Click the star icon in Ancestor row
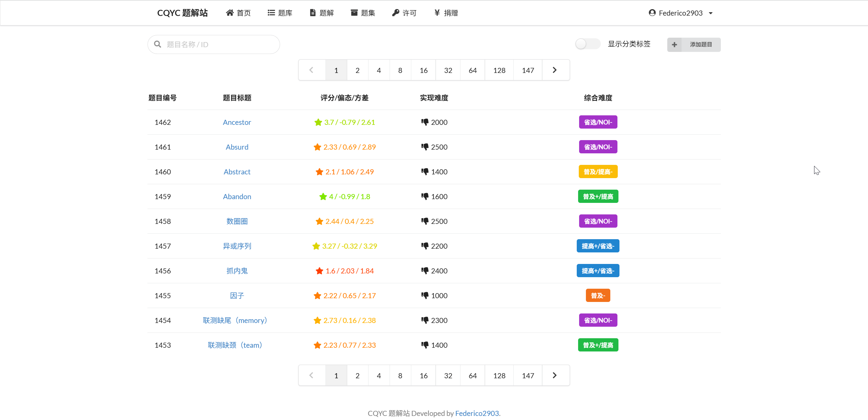868x420 pixels. click(318, 122)
